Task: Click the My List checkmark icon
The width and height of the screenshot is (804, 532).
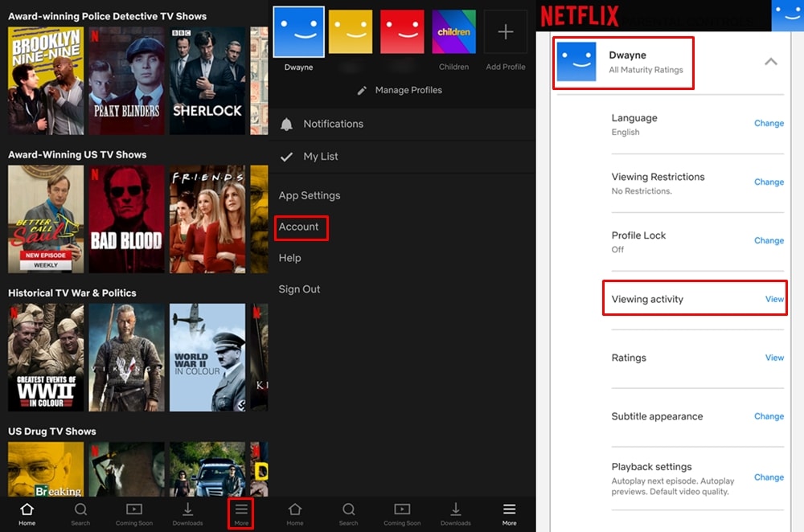Action: 287,157
